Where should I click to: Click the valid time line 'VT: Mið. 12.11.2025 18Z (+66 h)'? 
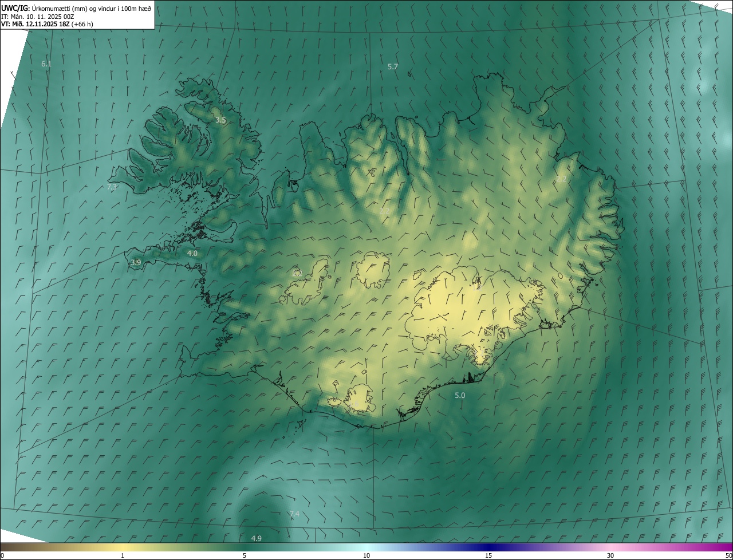47,25
